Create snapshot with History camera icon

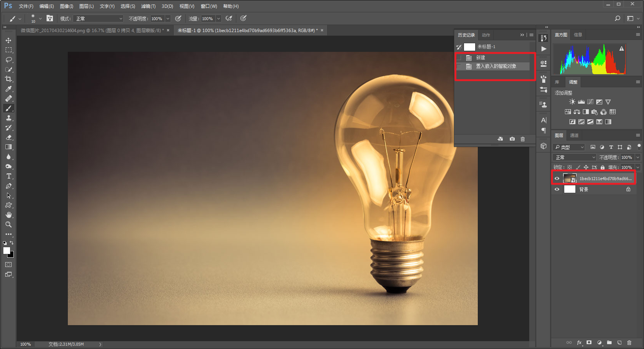[512, 139]
